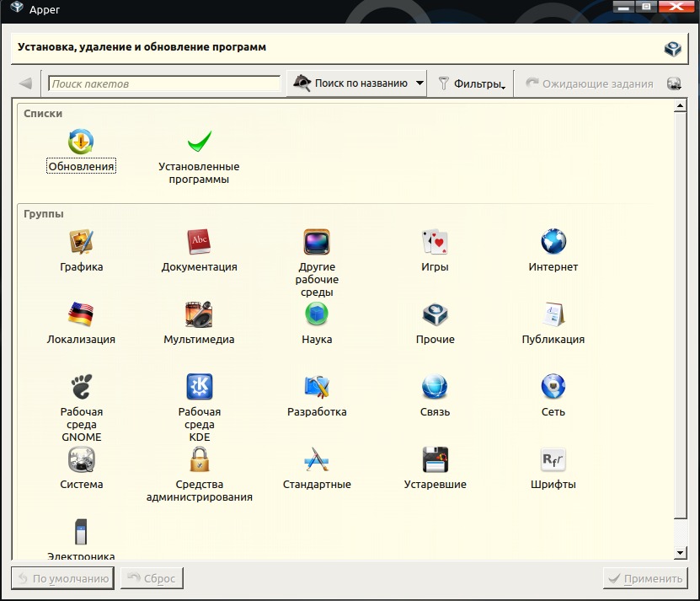Open the Связь group

pos(435,395)
